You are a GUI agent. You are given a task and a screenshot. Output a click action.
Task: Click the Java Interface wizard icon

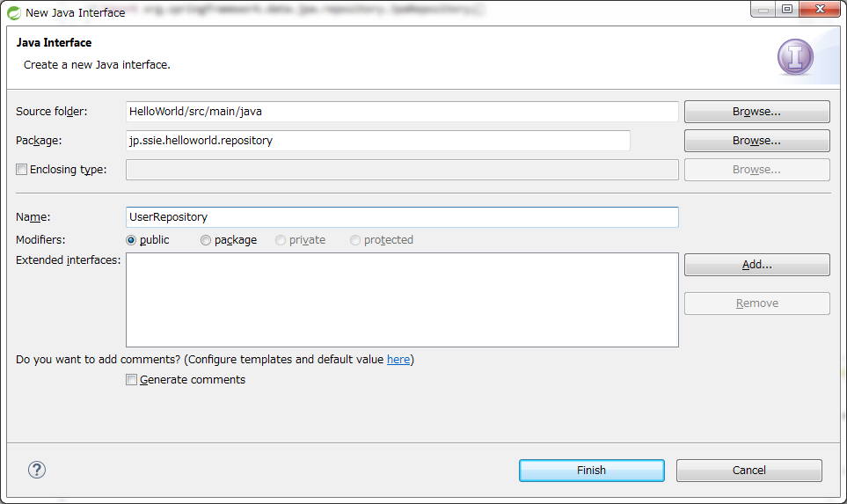click(795, 57)
